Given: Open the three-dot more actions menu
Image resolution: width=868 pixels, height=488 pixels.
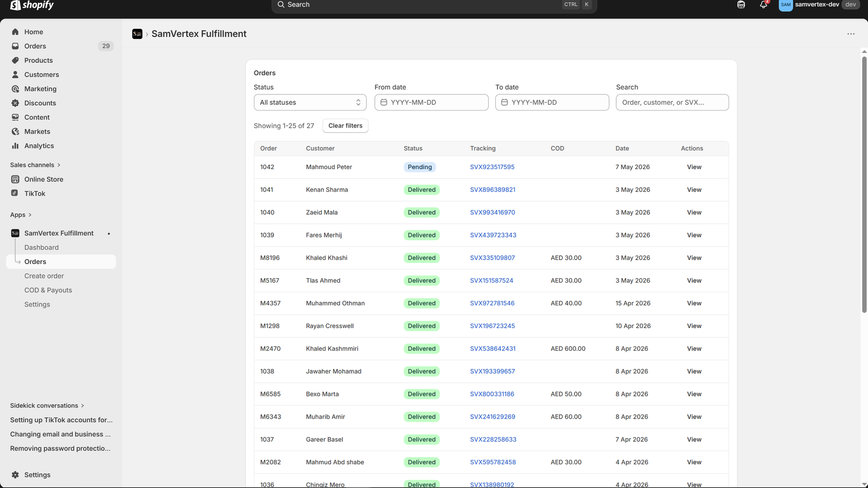Looking at the screenshot, I should (x=851, y=34).
